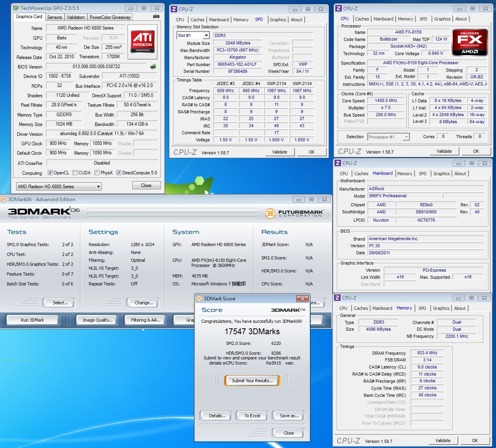
Task: Click the ATI Radeon Graphics logo
Action: (x=143, y=41)
